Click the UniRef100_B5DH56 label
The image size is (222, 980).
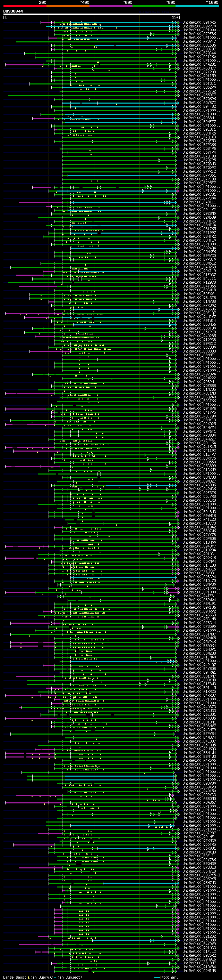(199, 324)
